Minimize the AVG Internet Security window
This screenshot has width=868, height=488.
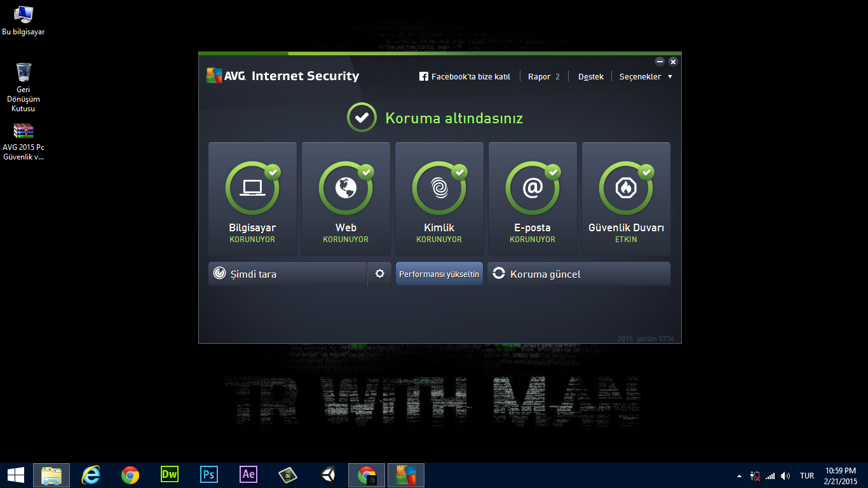(x=660, y=62)
